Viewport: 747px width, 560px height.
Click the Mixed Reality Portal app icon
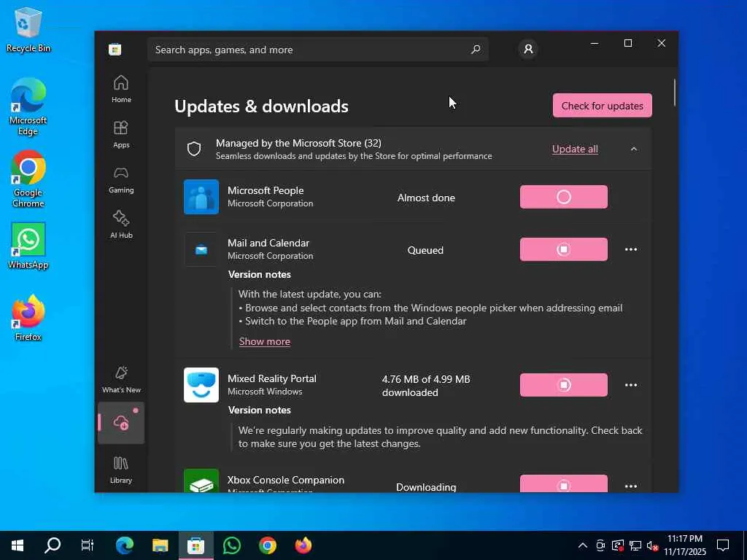click(x=201, y=385)
